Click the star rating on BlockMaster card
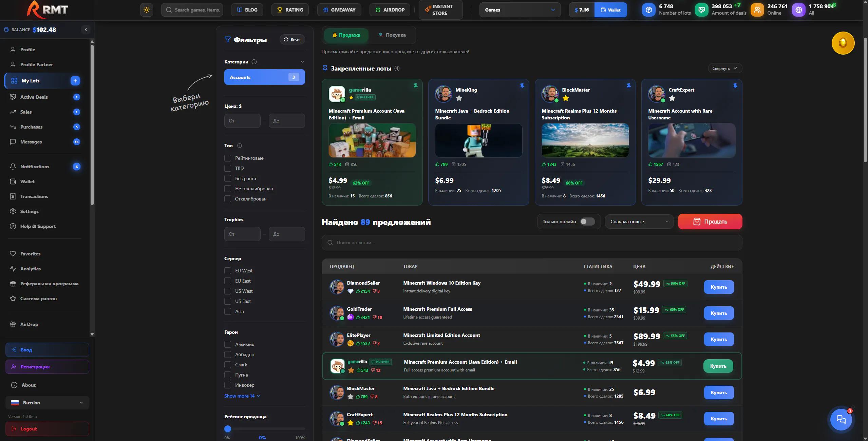Image resolution: width=868 pixels, height=441 pixels. click(565, 98)
